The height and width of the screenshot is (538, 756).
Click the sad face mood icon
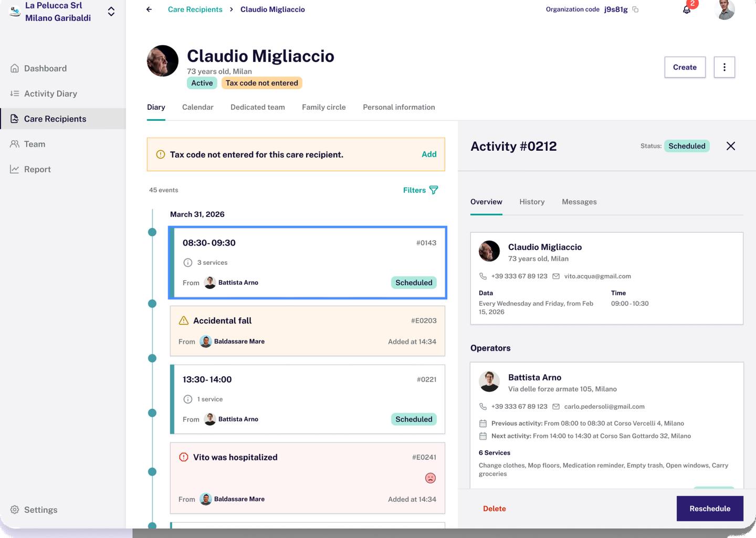[430, 478]
